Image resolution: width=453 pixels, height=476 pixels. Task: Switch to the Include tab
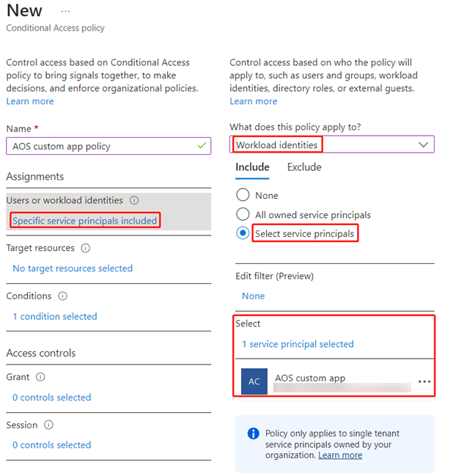coord(252,167)
